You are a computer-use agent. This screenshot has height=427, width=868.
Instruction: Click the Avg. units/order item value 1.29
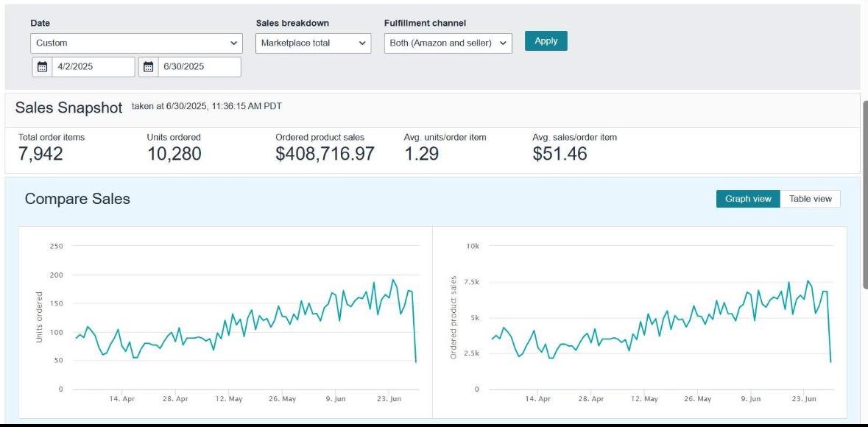[421, 154]
